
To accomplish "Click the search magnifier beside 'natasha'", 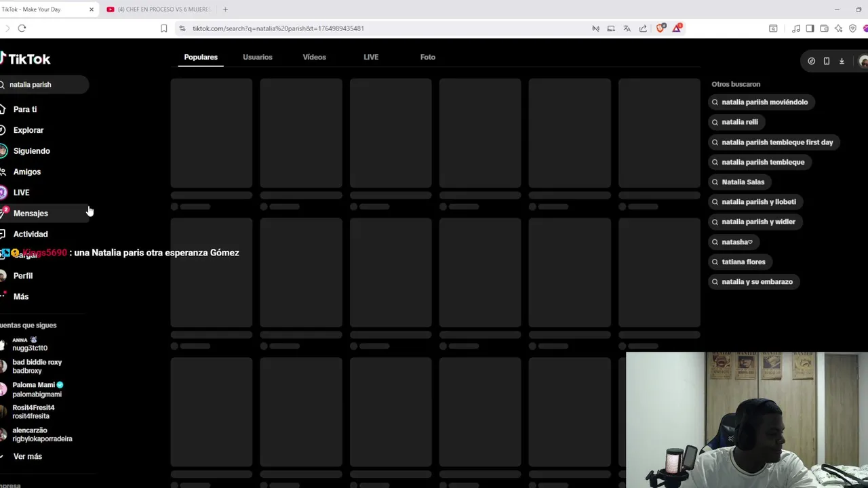I will click(x=715, y=242).
